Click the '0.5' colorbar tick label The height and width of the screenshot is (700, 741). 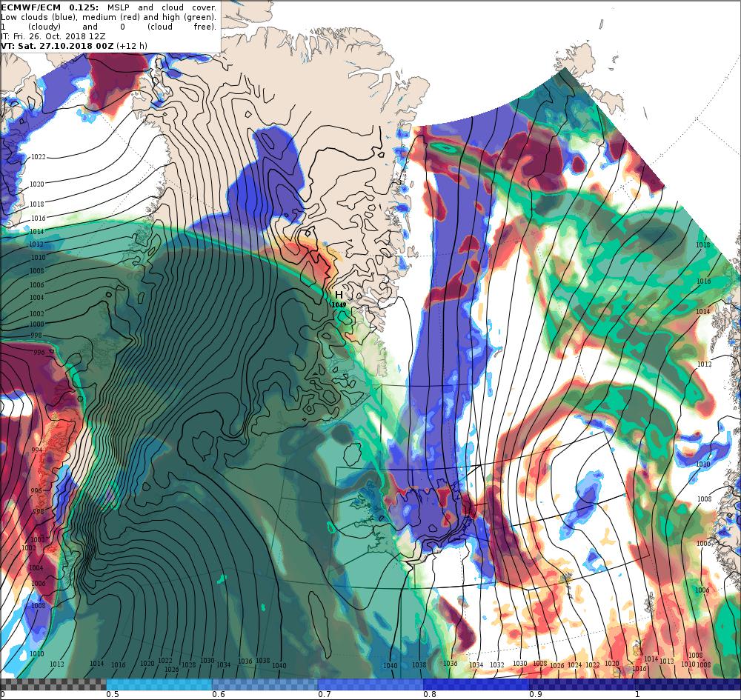click(x=113, y=694)
